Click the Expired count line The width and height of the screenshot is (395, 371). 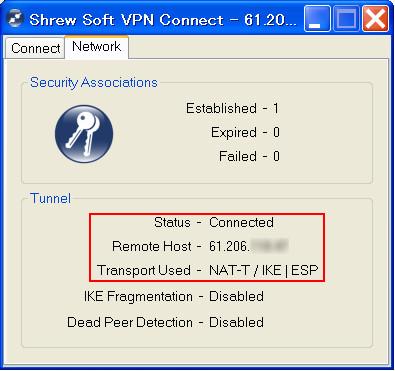click(x=245, y=133)
